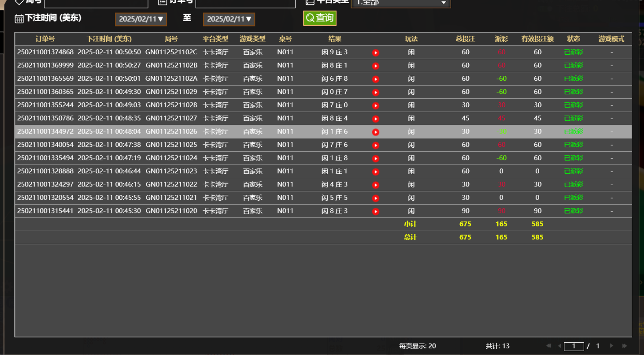Open start date picker 2025/02/11

click(x=141, y=19)
